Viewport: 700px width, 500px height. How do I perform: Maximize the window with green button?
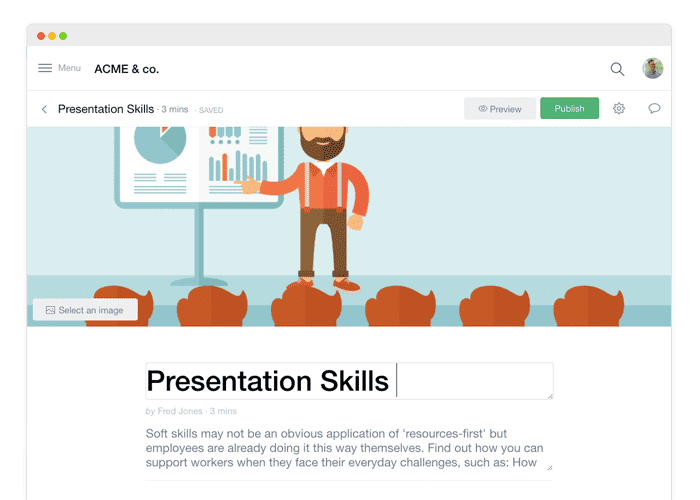point(63,36)
